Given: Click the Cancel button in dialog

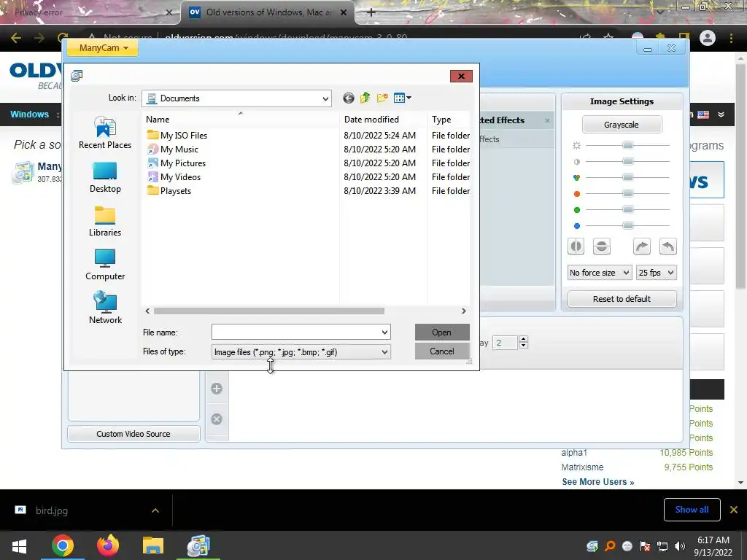Looking at the screenshot, I should (442, 351).
